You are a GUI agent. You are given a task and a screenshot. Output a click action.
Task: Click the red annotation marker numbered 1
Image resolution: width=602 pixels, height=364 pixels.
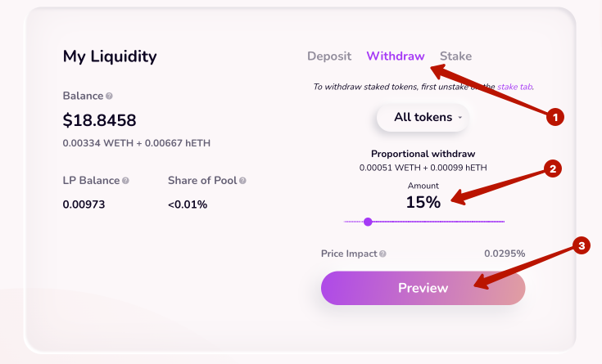click(554, 117)
